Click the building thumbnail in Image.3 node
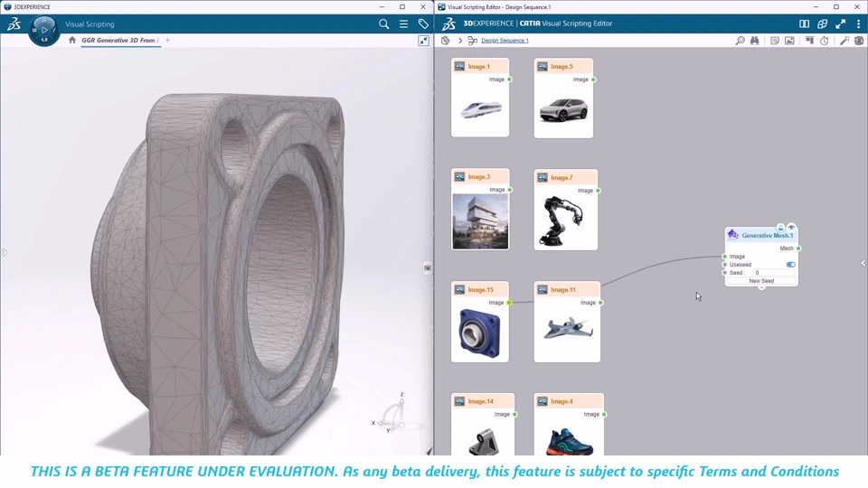This screenshot has height=488, width=868. coord(480,221)
